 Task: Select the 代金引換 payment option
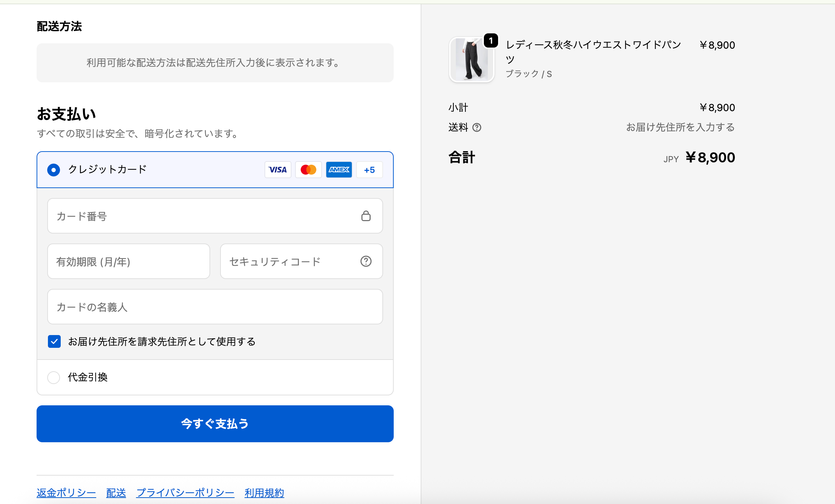[54, 377]
